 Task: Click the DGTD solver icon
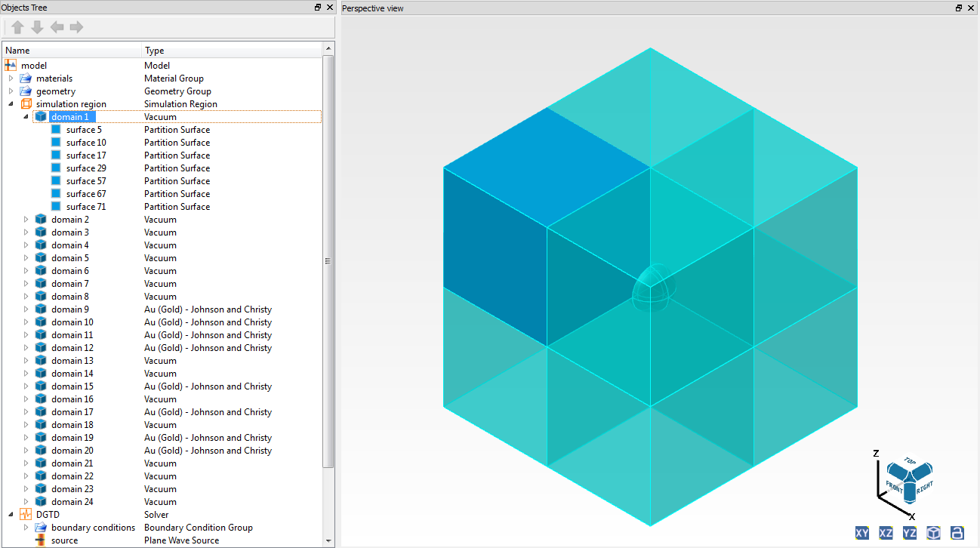coord(26,514)
